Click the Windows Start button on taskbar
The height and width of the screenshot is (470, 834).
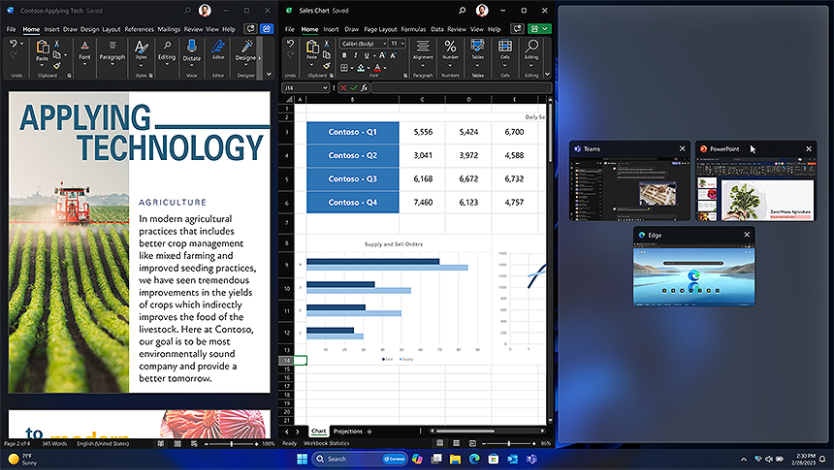point(301,459)
